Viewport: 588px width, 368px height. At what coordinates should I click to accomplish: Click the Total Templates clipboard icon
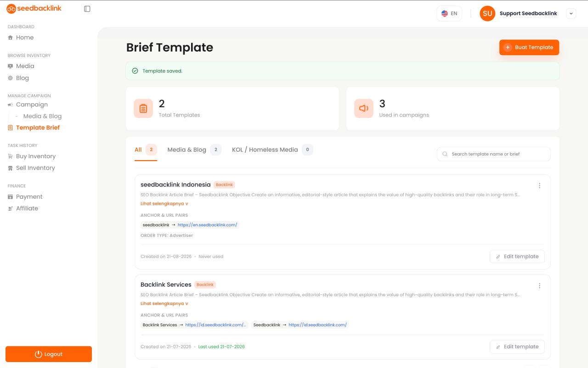tap(143, 109)
